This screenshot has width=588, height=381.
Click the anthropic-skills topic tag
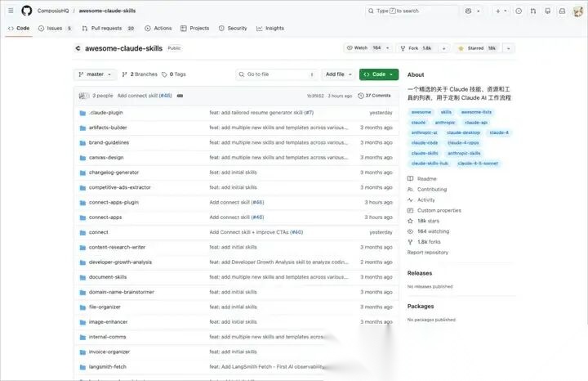click(464, 153)
